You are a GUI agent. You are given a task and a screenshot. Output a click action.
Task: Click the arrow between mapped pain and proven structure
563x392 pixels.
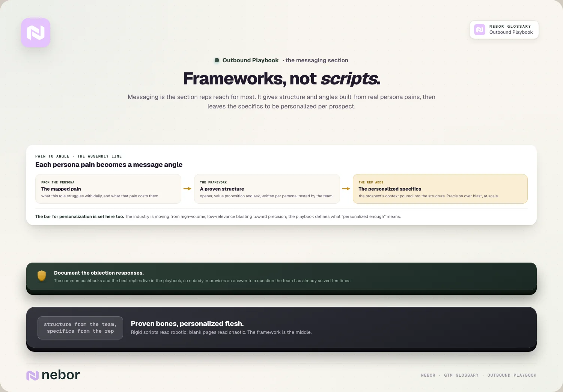(187, 189)
